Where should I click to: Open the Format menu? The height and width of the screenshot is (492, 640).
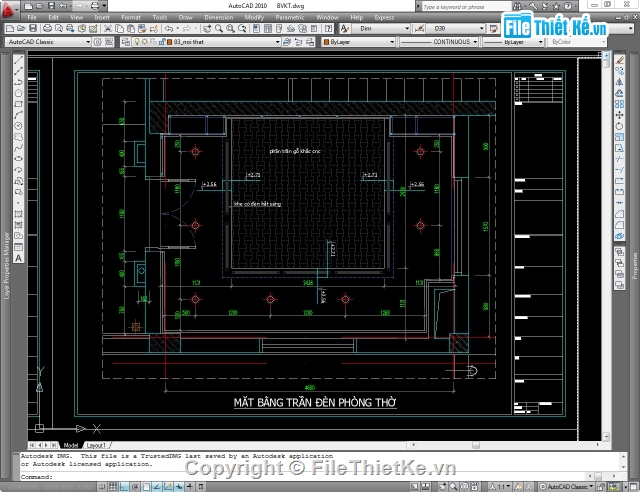131,17
